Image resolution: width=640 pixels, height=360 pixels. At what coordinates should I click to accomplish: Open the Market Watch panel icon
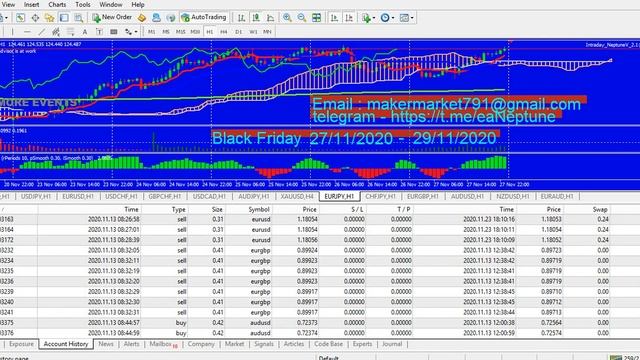coord(20,18)
